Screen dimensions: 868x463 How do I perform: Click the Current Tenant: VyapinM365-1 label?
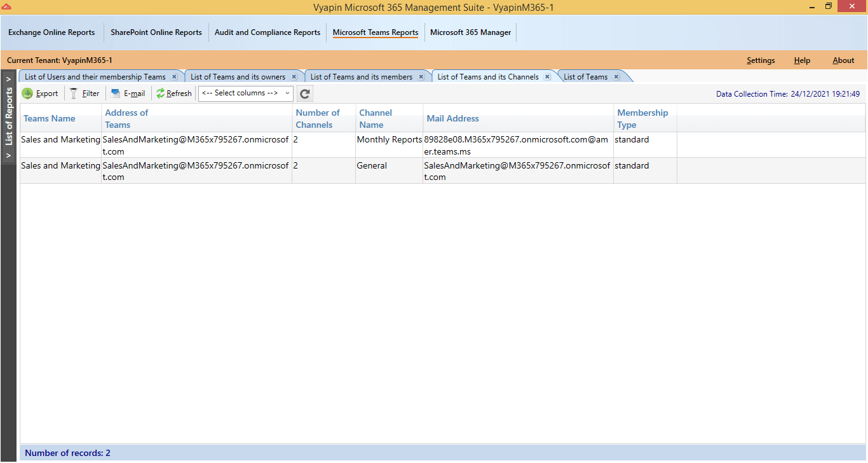click(60, 60)
